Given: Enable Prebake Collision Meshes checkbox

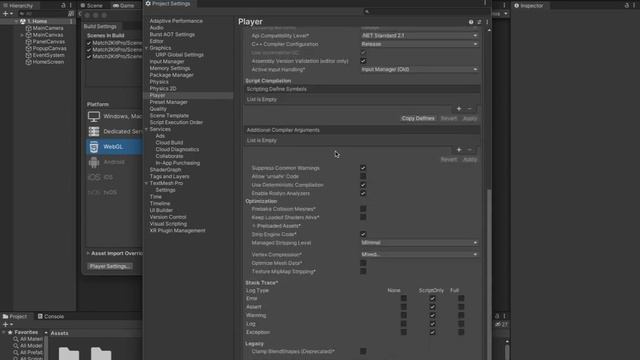Looking at the screenshot, I should 363,209.
